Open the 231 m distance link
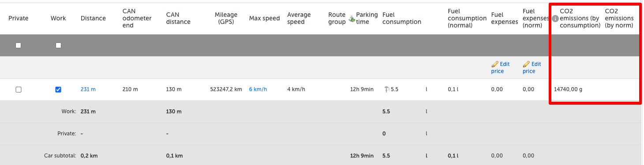Image resolution: width=644 pixels, height=165 pixels. (88, 89)
